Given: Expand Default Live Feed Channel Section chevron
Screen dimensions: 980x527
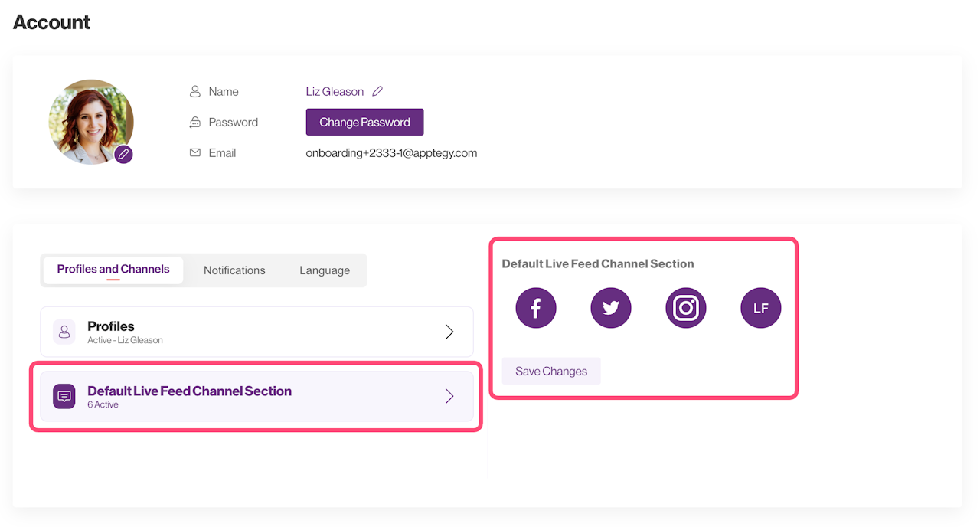Looking at the screenshot, I should 449,396.
